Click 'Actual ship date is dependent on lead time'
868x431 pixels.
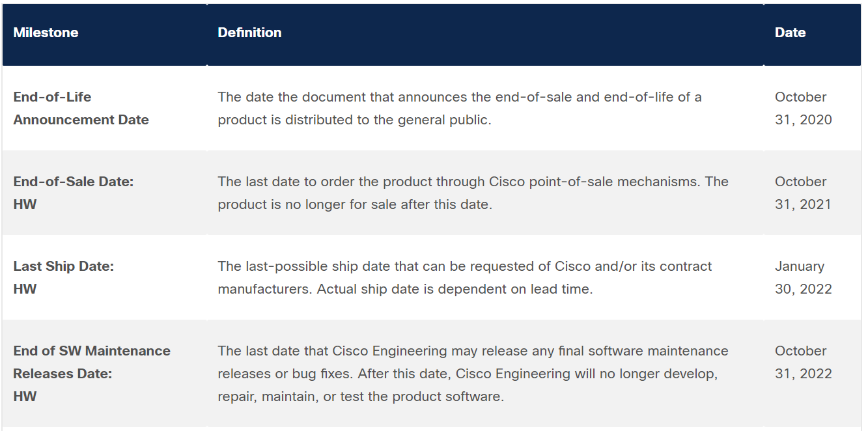pos(455,289)
